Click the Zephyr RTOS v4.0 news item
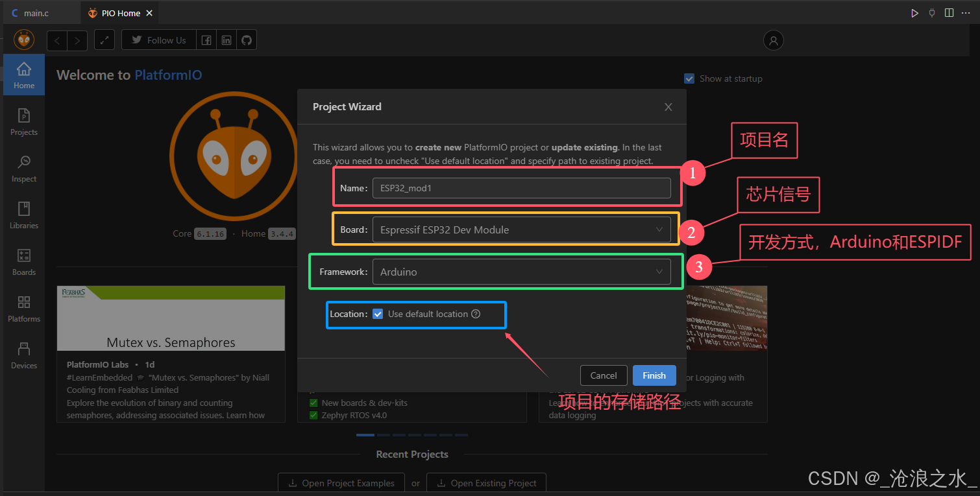Image resolution: width=980 pixels, height=496 pixels. 354,415
